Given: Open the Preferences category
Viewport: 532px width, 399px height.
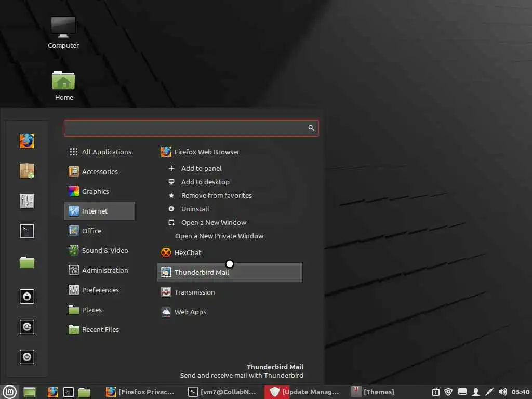Looking at the screenshot, I should point(100,290).
